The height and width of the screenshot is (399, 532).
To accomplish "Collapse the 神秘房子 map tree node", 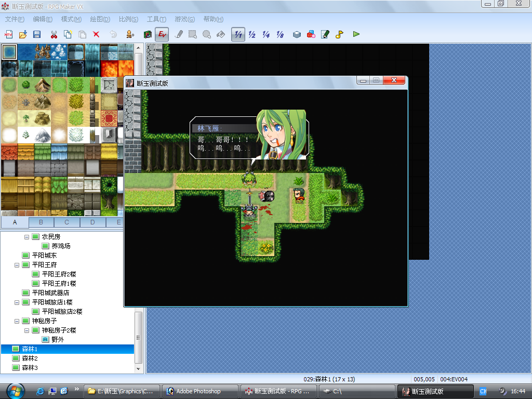I will (x=17, y=321).
